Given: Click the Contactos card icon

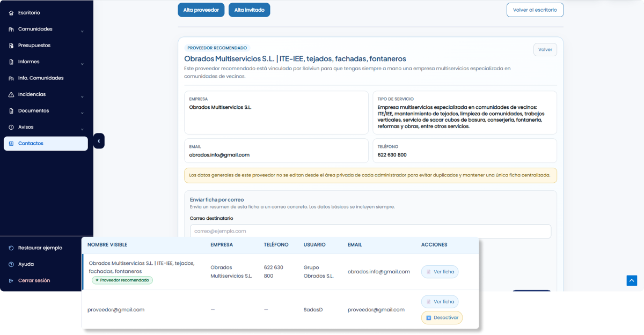Looking at the screenshot, I should [11, 144].
